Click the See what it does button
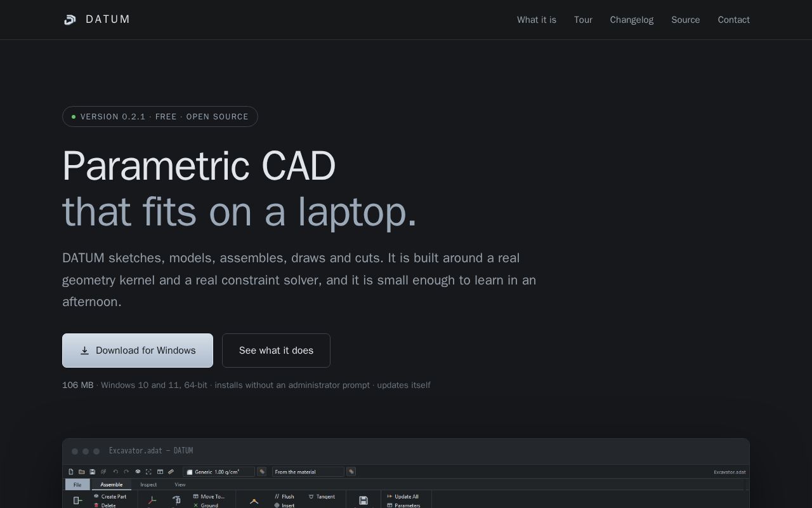The height and width of the screenshot is (508, 812). tap(276, 351)
